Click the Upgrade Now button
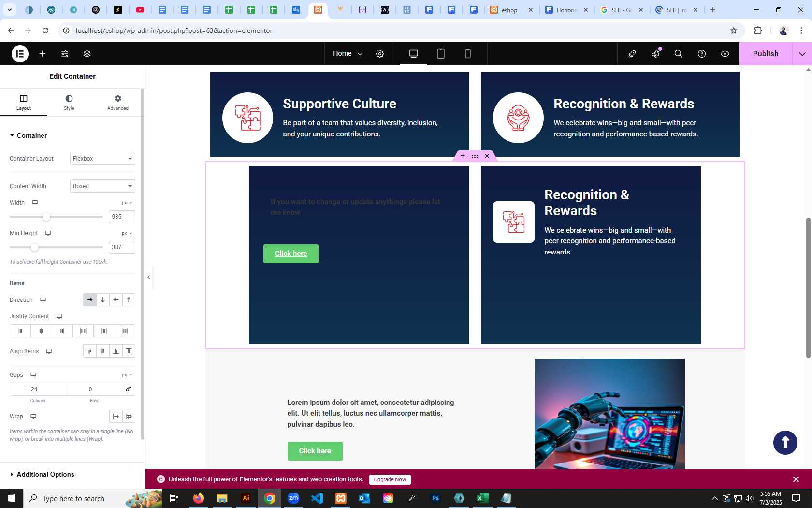 pos(390,479)
